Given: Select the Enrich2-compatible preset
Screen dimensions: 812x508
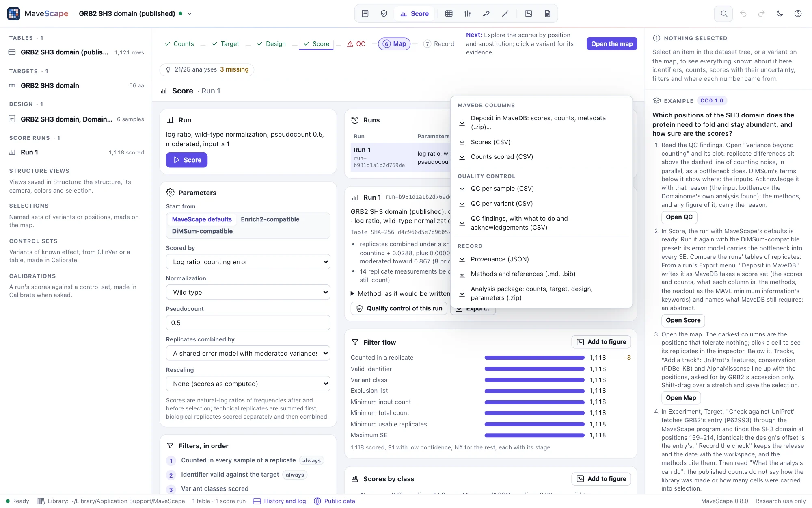Looking at the screenshot, I should tap(270, 219).
